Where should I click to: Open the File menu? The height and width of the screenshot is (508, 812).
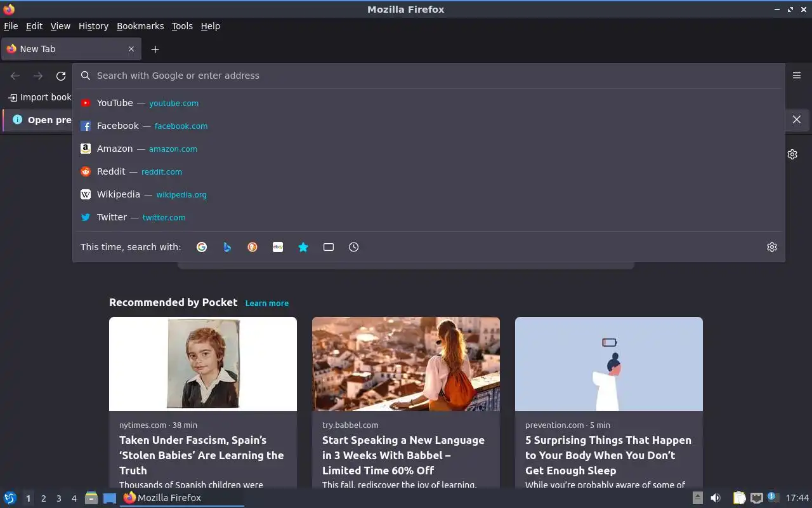11,26
